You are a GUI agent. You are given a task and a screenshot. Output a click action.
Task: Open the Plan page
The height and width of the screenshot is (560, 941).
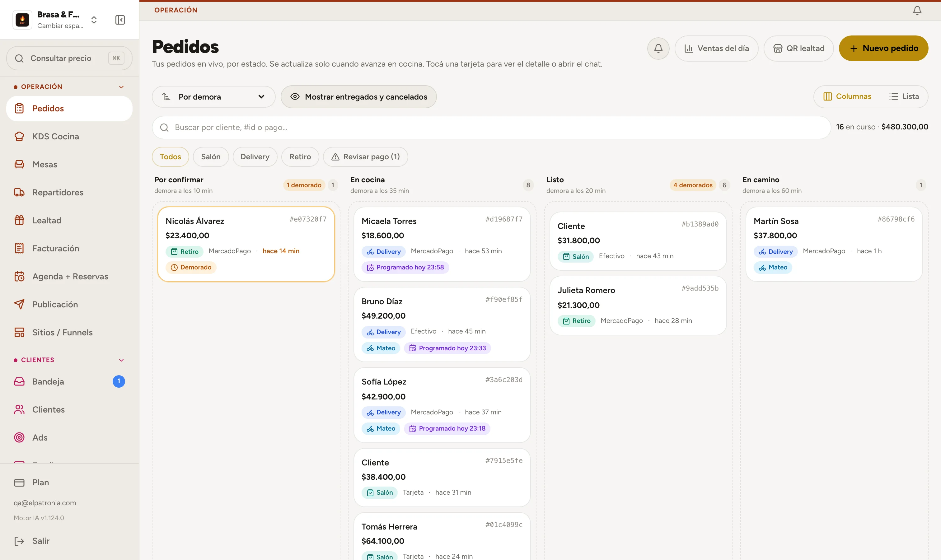(69, 482)
